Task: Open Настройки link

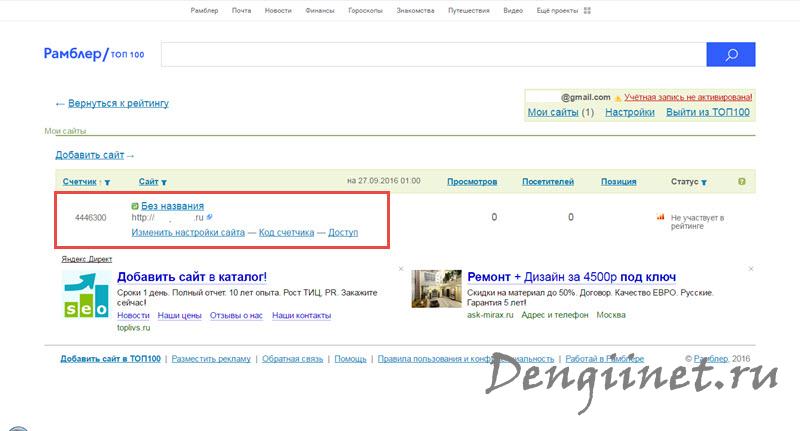Action: [x=630, y=112]
